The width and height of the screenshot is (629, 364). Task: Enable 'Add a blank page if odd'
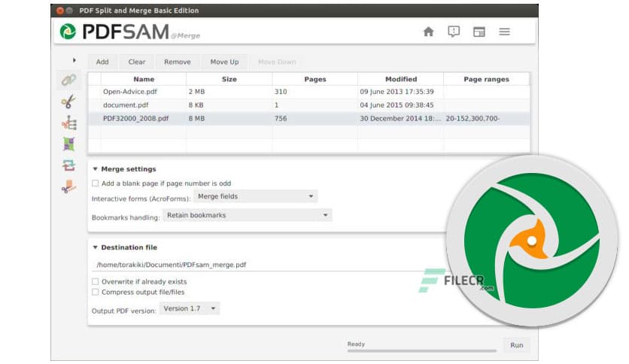[x=96, y=183]
